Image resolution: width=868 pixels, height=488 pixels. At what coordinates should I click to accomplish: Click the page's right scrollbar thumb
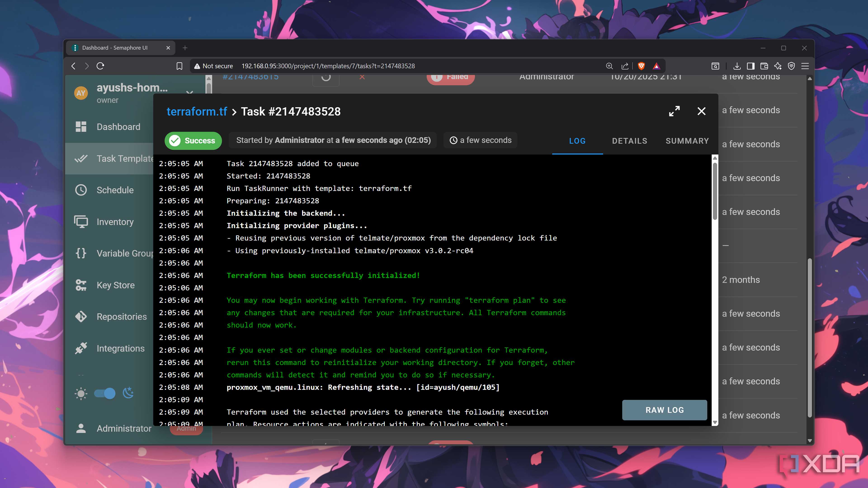pos(810,338)
